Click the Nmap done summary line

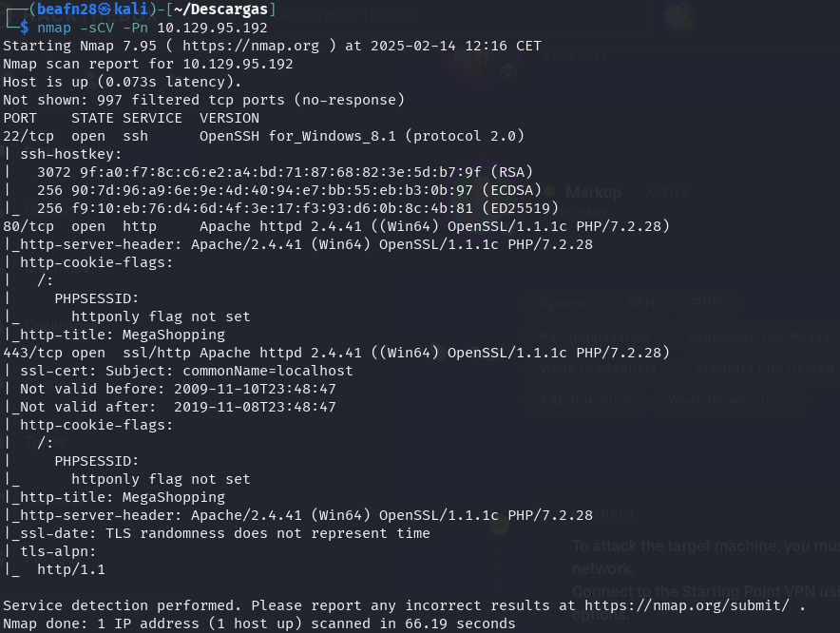[x=259, y=623]
